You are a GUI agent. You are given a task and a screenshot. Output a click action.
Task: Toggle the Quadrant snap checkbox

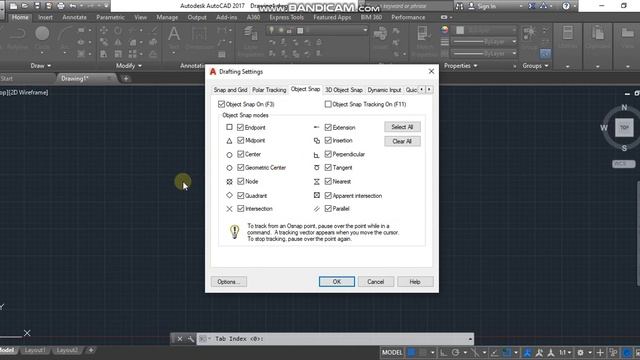tap(240, 196)
